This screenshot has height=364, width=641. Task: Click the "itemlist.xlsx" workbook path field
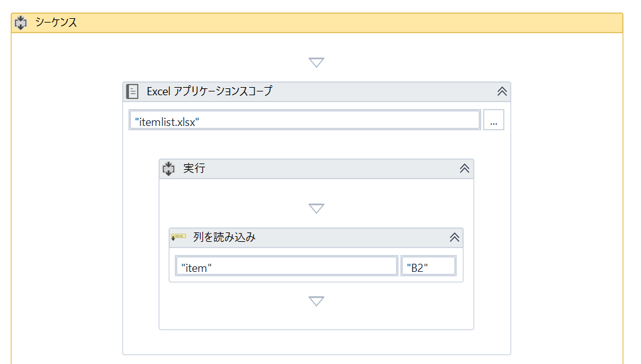click(x=305, y=120)
